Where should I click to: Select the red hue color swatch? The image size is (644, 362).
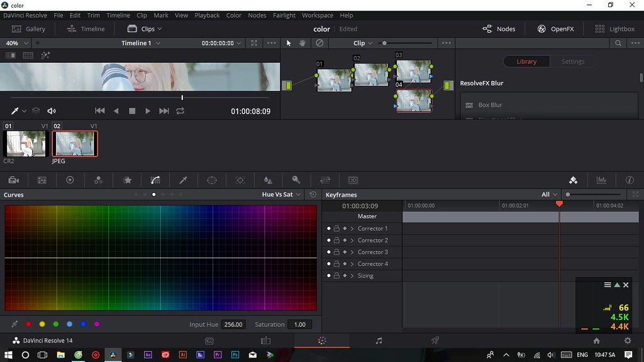tap(28, 324)
